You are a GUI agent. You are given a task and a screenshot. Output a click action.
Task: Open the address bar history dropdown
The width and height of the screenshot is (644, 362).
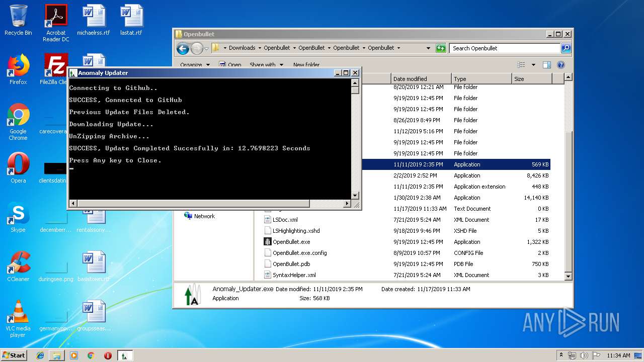[x=429, y=48]
